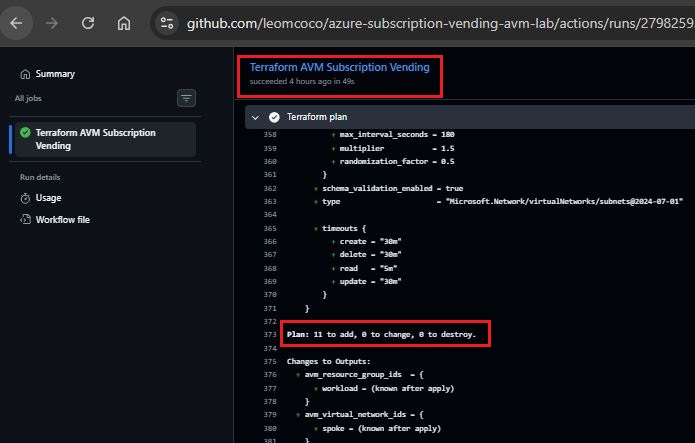Image resolution: width=695 pixels, height=443 pixels.
Task: Select log line number 373
Action: (270, 334)
